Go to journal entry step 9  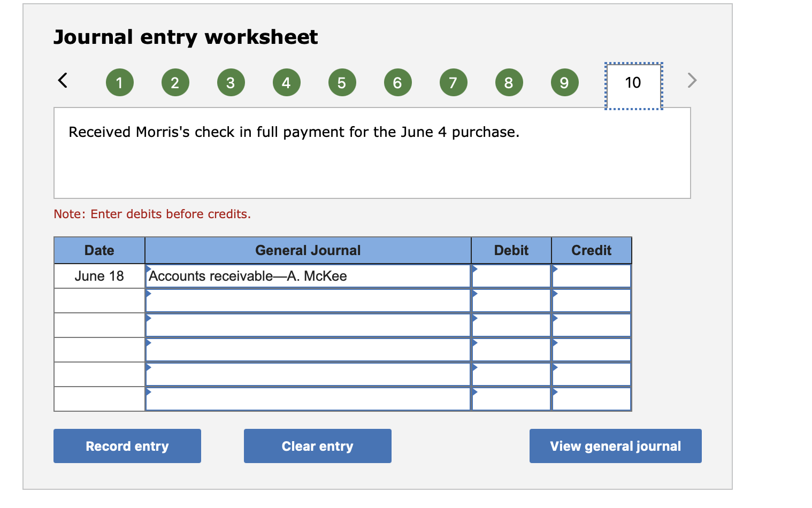point(564,82)
